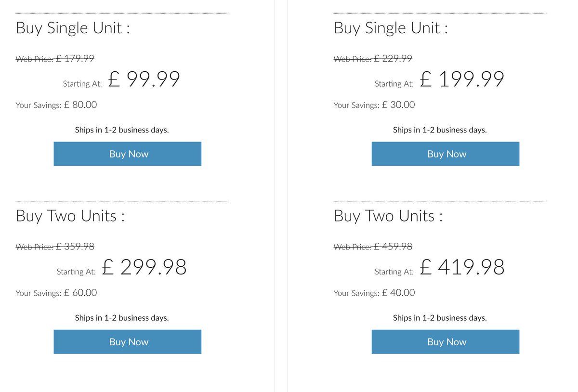Click the crossed-out £359.98 web price
The height and width of the screenshot is (392, 578).
(75, 247)
